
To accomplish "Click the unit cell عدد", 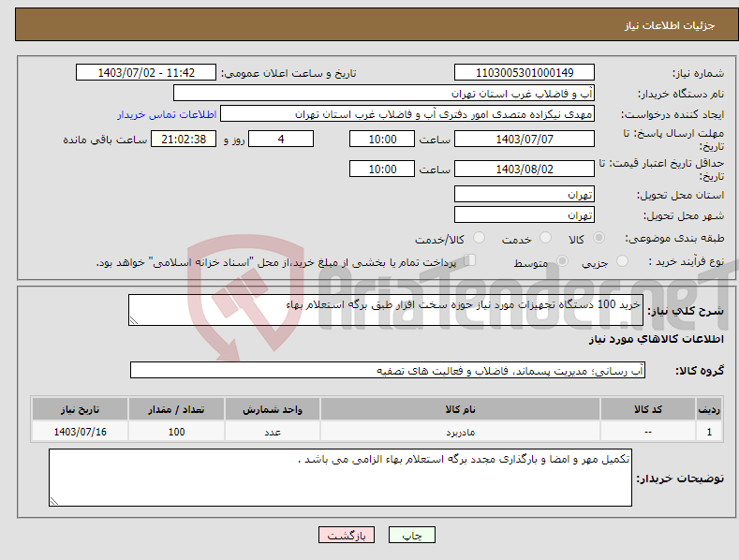I will pos(273,432).
